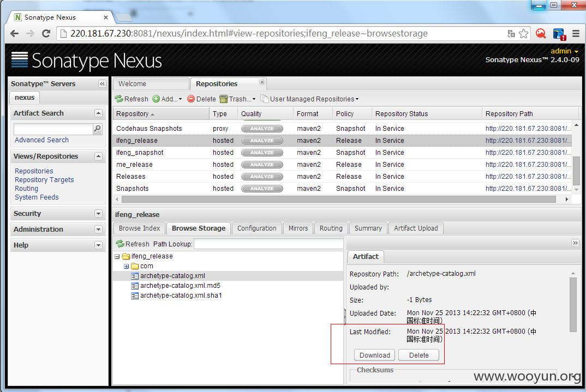Screen dimensions: 586x392
Task: Select archetype-catalog.xml file
Action: tap(172, 276)
